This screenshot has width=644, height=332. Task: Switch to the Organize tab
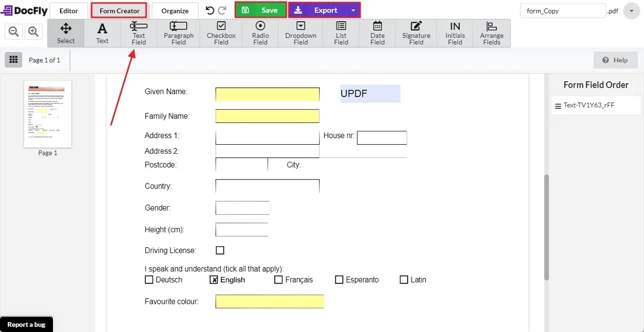[x=174, y=10]
